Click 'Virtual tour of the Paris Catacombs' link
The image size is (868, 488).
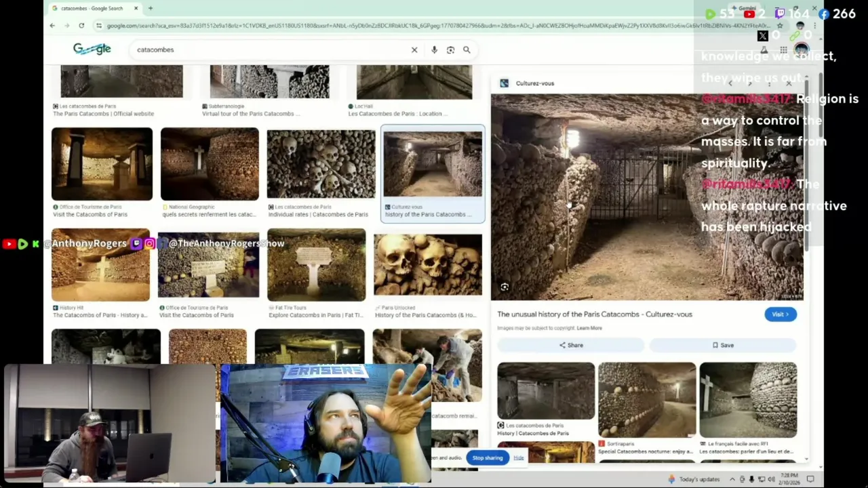point(251,114)
